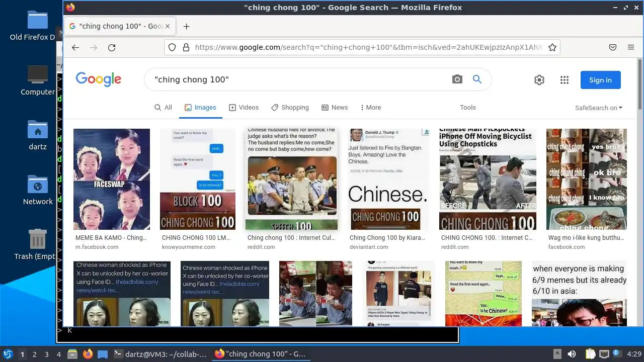Viewport: 644px width, 362px height.
Task: Open the Google apps grid
Action: pos(565,80)
